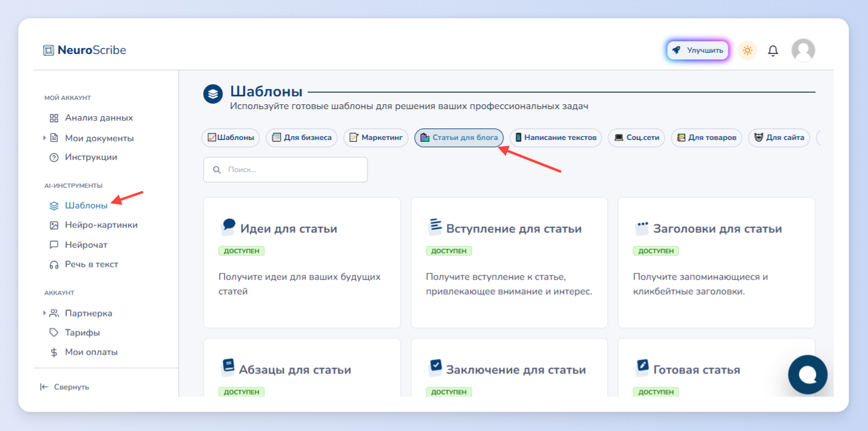
Task: Select the Шаблоны category tab
Action: pos(230,138)
